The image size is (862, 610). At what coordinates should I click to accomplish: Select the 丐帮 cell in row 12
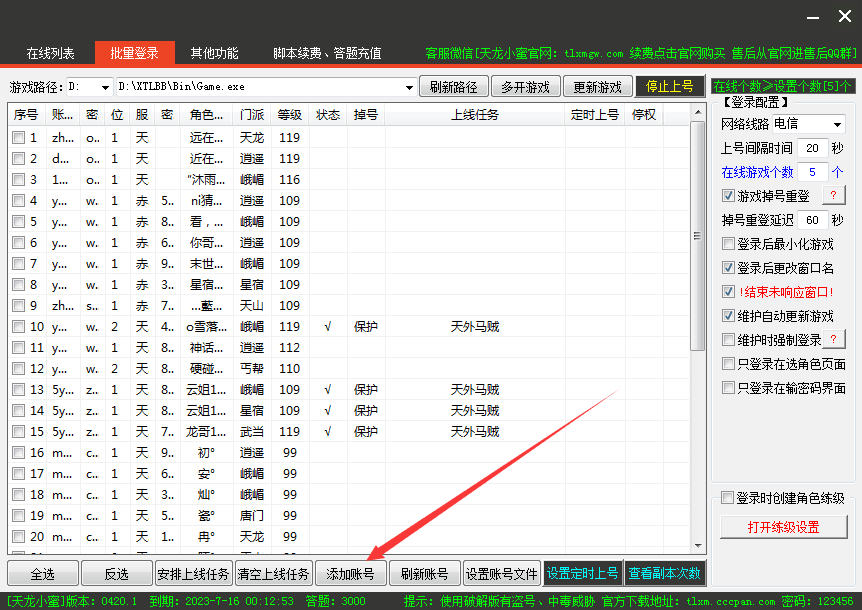tap(252, 369)
